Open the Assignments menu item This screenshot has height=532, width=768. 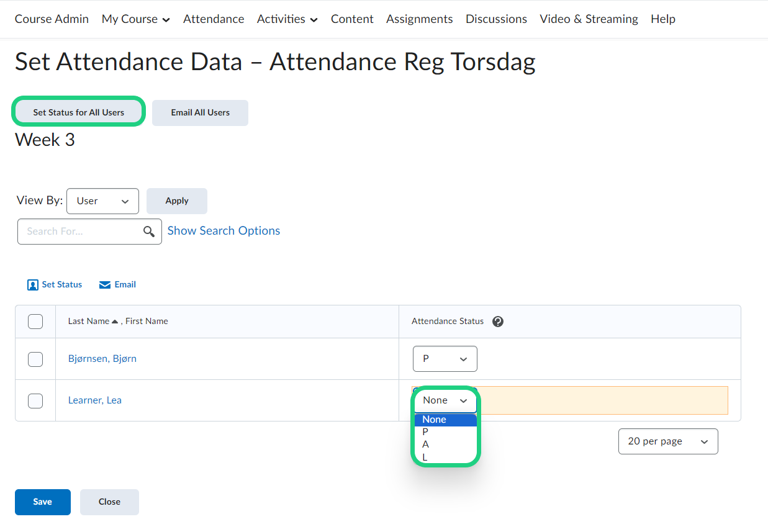(419, 19)
